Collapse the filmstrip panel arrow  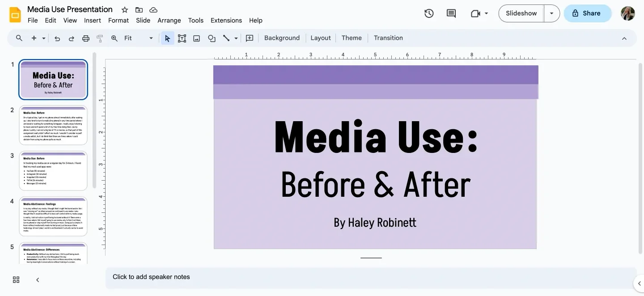[38, 280]
